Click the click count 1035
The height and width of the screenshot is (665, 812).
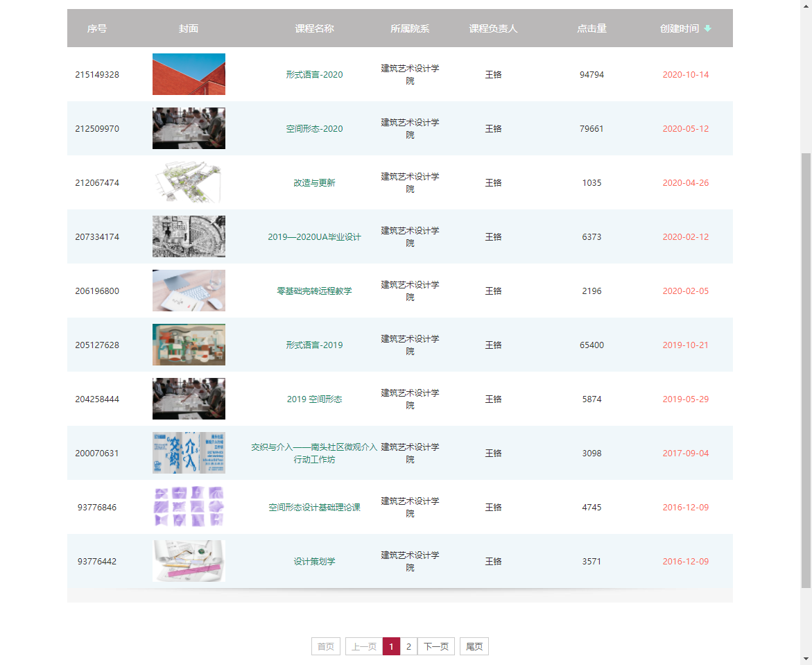coord(592,183)
